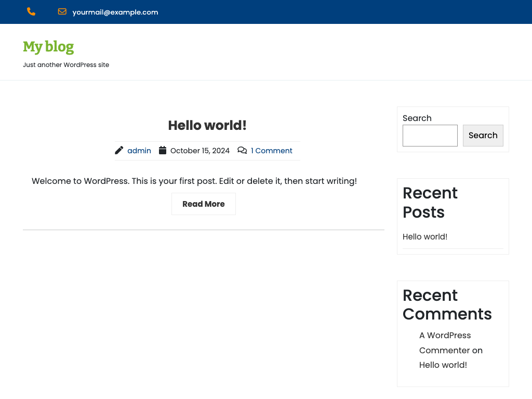Click the Recent Posts widget heading
This screenshot has width=532, height=399.
tap(430, 203)
